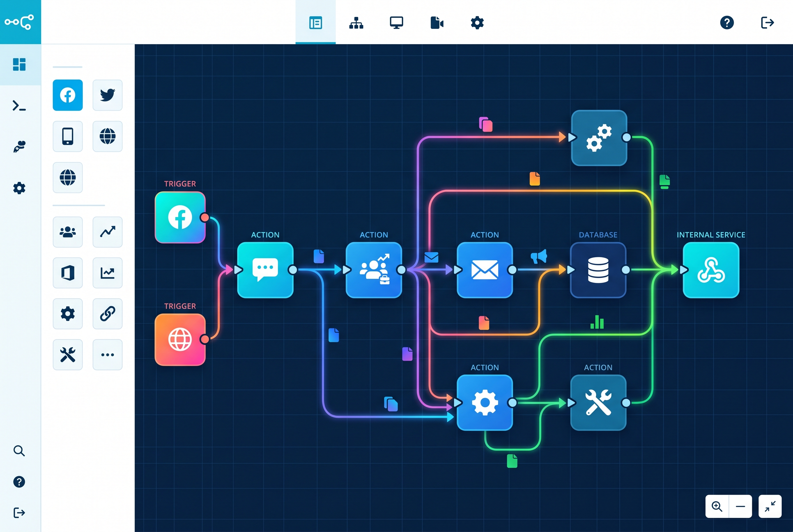Viewport: 793px width, 532px height.
Task: Open help icon in left sidebar bottom
Action: point(19,482)
